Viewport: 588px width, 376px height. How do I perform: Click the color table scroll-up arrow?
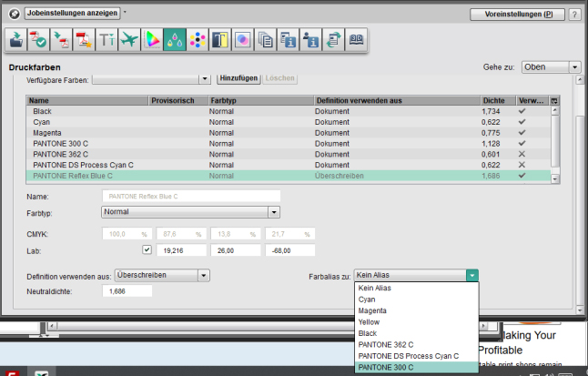pyautogui.click(x=555, y=111)
